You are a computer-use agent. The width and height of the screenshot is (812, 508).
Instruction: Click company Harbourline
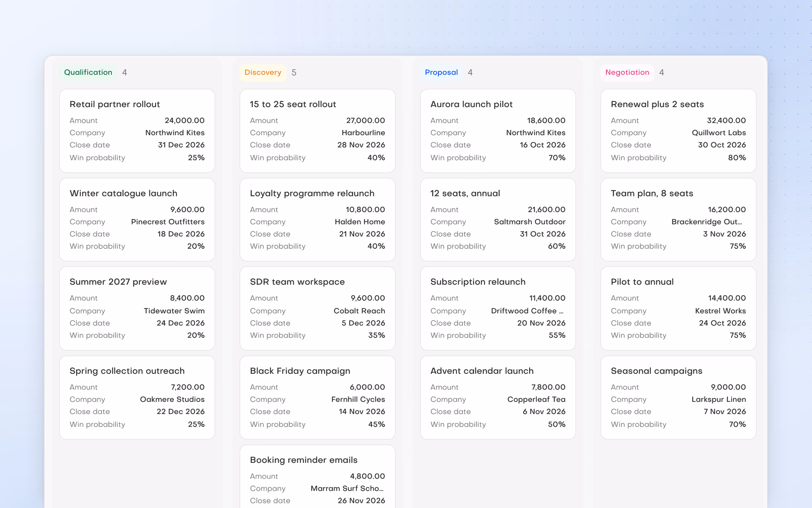[363, 133]
